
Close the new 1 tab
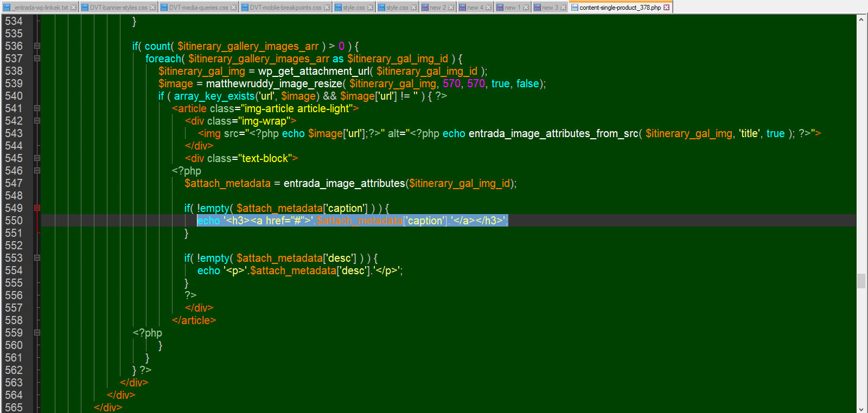tap(526, 8)
